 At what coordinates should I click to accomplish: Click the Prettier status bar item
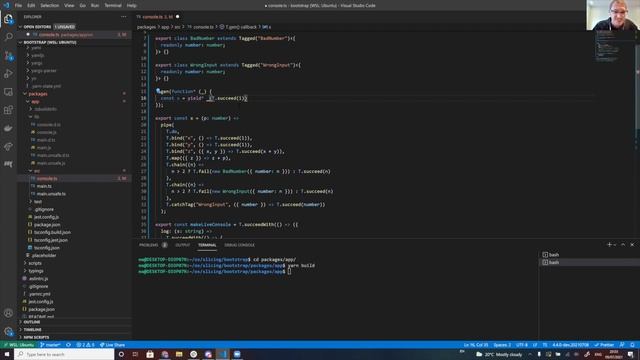[604, 345]
